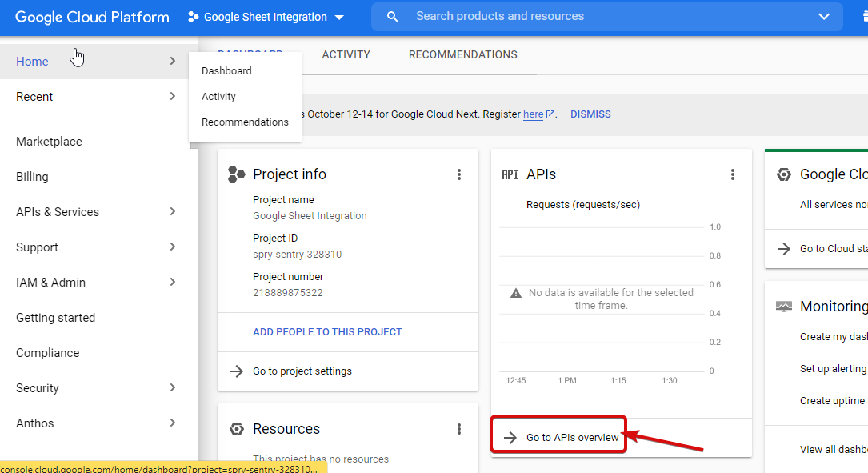
Task: Click the Resources card icon
Action: click(x=236, y=429)
